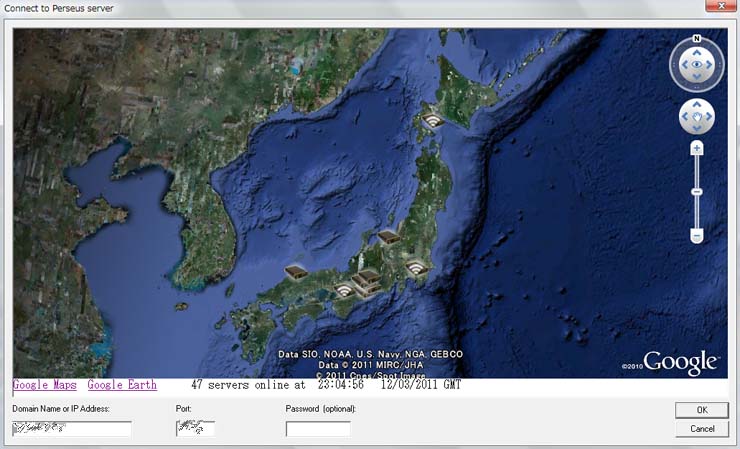Focus the Password (optional) field
The width and height of the screenshot is (740, 449).
pos(318,429)
